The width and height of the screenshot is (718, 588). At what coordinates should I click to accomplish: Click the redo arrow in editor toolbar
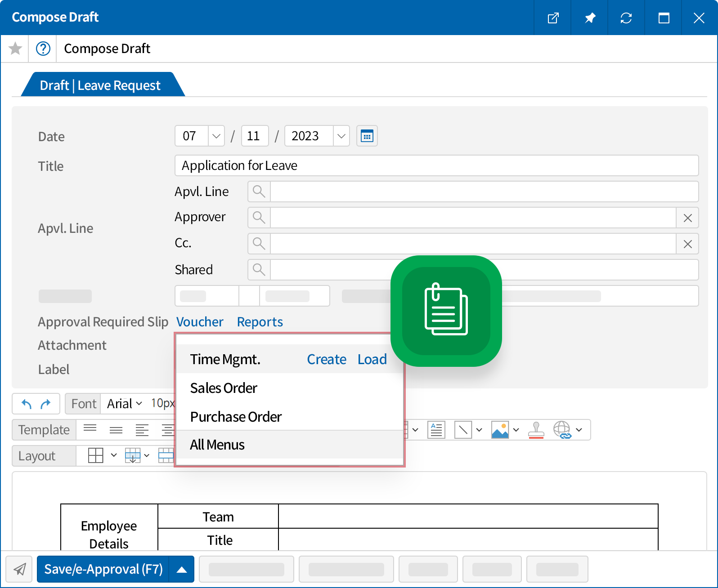[x=45, y=404]
